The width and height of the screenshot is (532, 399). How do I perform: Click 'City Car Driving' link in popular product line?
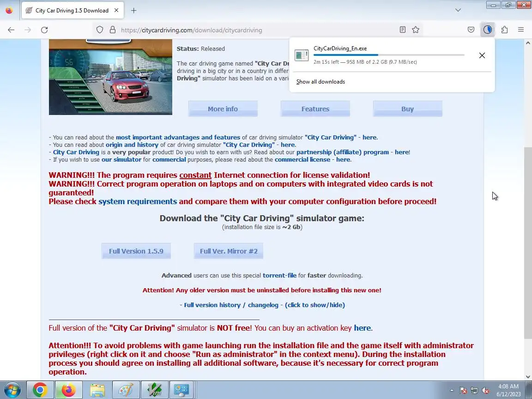(x=76, y=152)
